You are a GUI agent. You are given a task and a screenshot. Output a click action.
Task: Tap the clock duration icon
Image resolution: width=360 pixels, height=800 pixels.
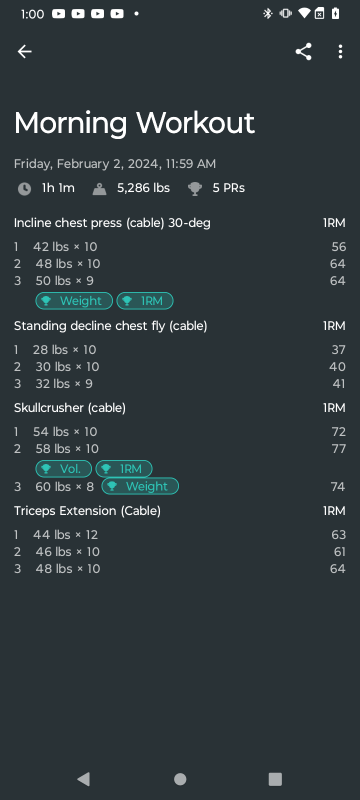(x=24, y=189)
